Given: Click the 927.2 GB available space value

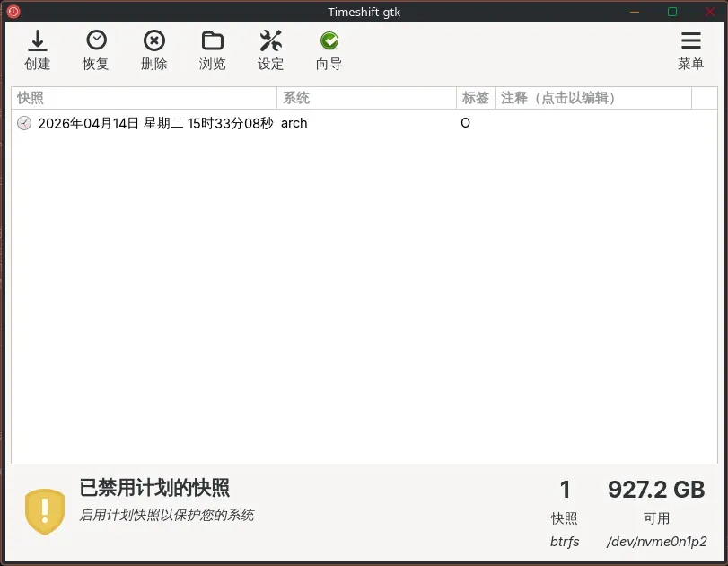Looking at the screenshot, I should (656, 490).
